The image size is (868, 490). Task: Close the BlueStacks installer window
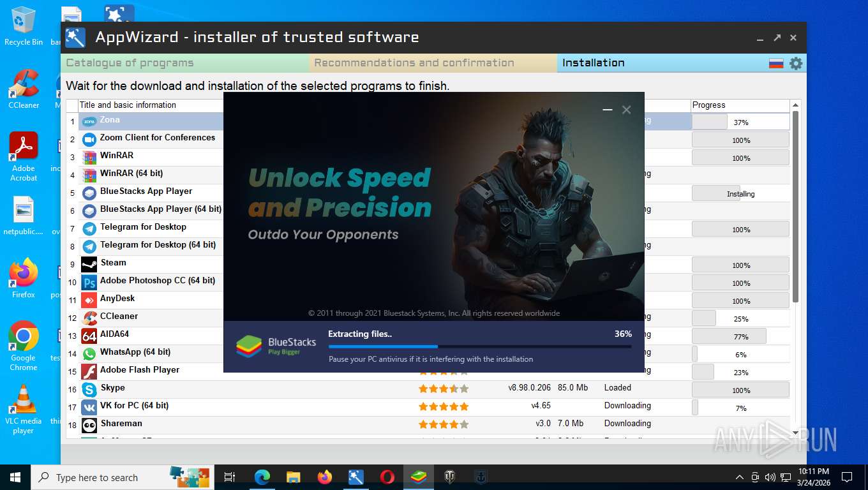[x=627, y=110]
